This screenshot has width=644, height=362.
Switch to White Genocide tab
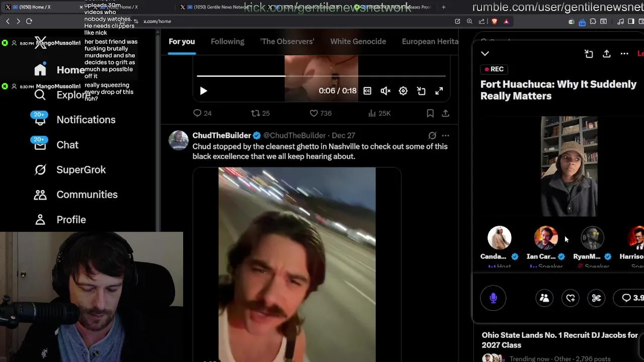(x=358, y=42)
